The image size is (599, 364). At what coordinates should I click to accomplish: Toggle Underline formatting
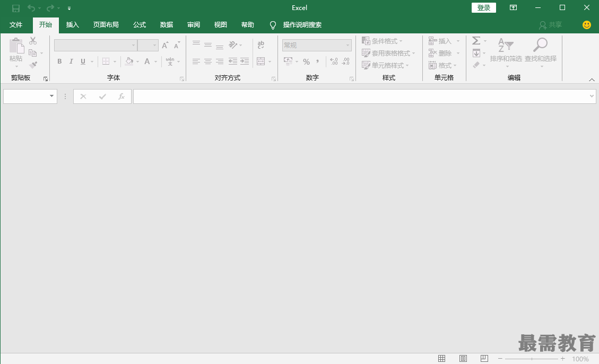point(83,61)
